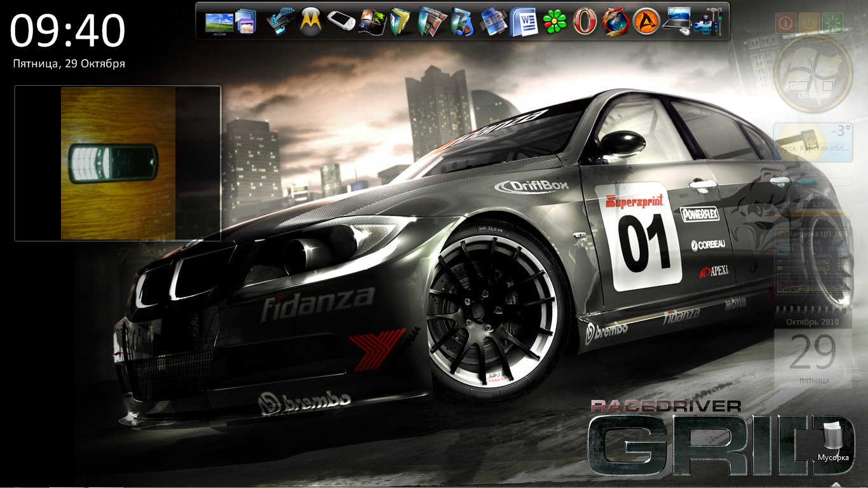This screenshot has width=868, height=488.
Task: Open the stacked purple folders dock icon
Action: tap(247, 22)
